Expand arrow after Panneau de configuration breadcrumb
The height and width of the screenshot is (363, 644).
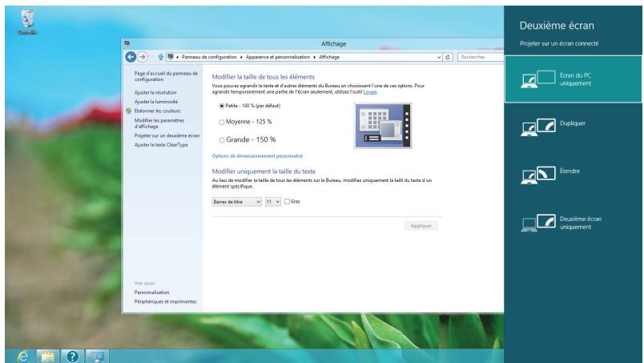click(x=242, y=57)
